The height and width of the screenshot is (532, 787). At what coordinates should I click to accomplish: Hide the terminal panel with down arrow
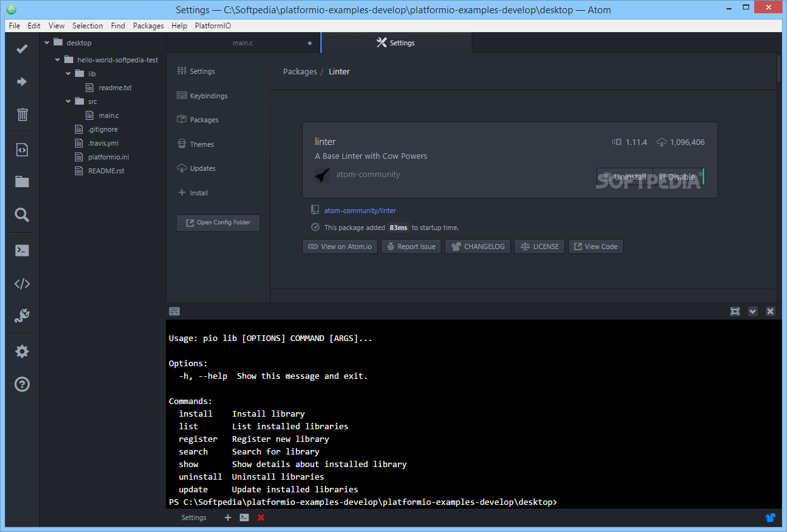click(752, 311)
